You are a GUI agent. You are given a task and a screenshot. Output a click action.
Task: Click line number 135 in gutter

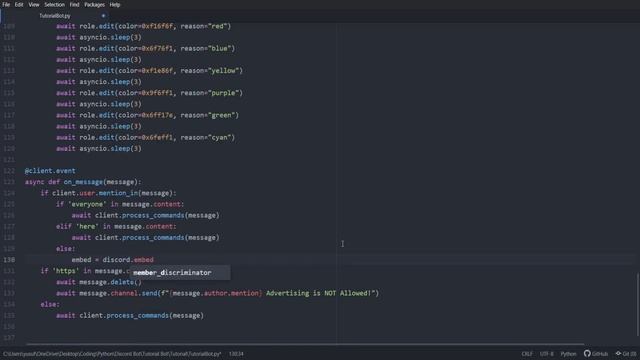tap(9, 316)
